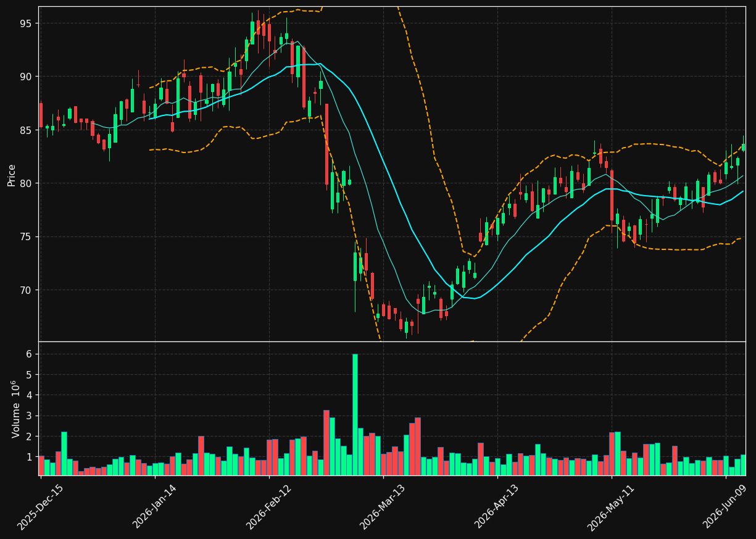Click the 2026-May-11 date label
The width and height of the screenshot is (756, 539).
(612, 507)
